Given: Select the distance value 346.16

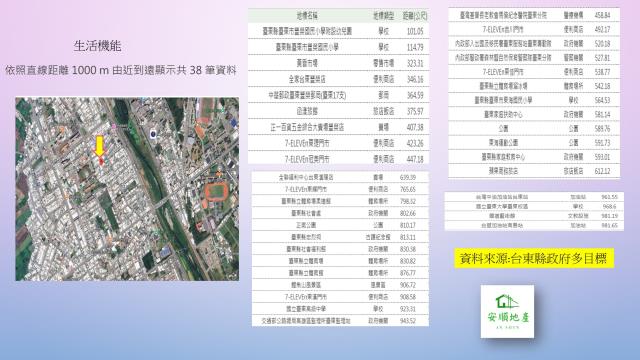Looking at the screenshot, I should tap(415, 79).
